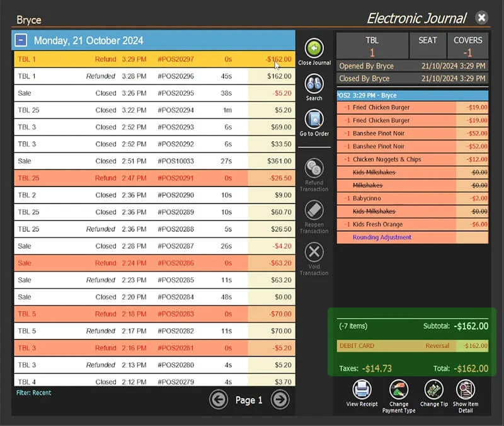The image size is (504, 426).
Task: Click the Go to Order icon
Action: coord(314,119)
